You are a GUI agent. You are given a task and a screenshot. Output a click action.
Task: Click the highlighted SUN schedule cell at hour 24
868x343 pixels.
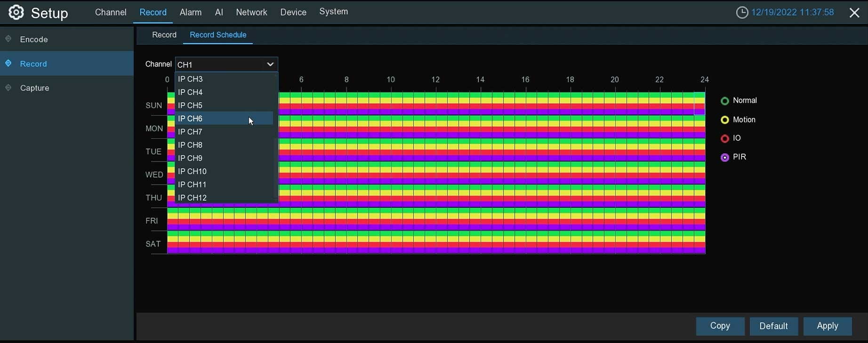[699, 104]
